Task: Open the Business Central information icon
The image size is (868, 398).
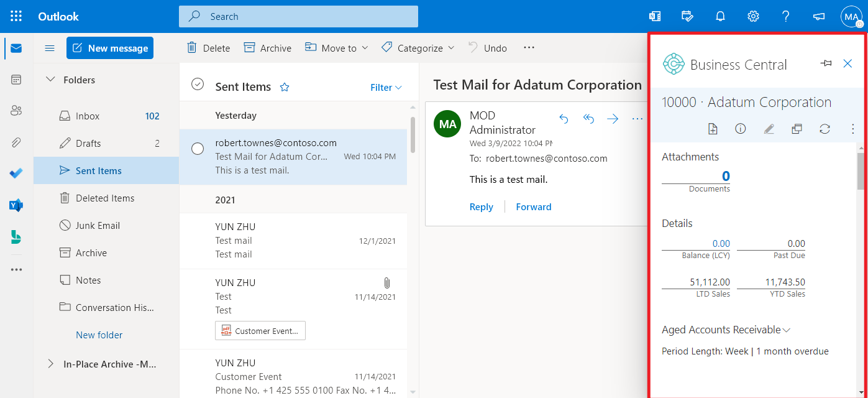Action: coord(741,129)
